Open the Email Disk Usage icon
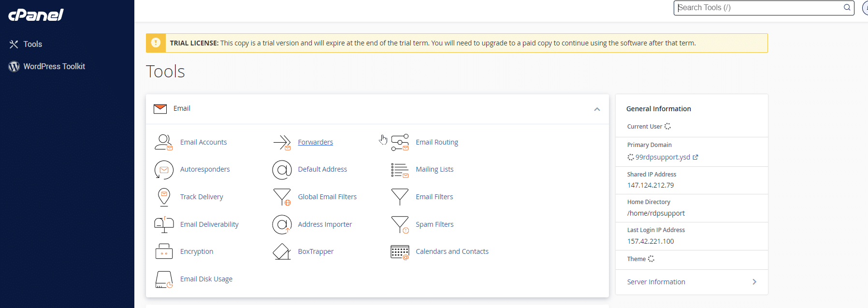 [x=164, y=279]
